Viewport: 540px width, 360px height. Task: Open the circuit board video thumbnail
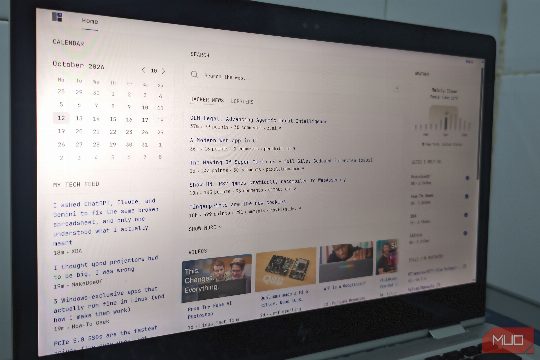point(286,269)
